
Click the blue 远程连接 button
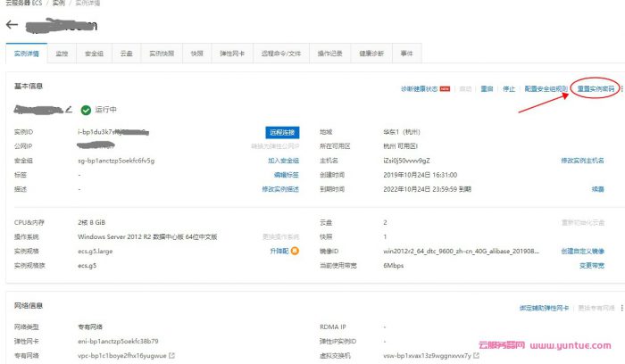click(282, 132)
